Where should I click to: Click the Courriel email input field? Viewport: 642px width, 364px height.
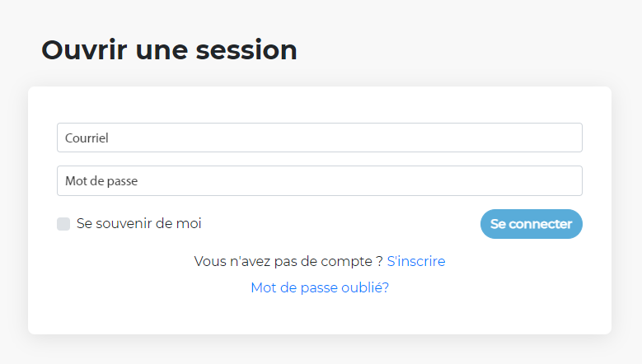coord(319,138)
